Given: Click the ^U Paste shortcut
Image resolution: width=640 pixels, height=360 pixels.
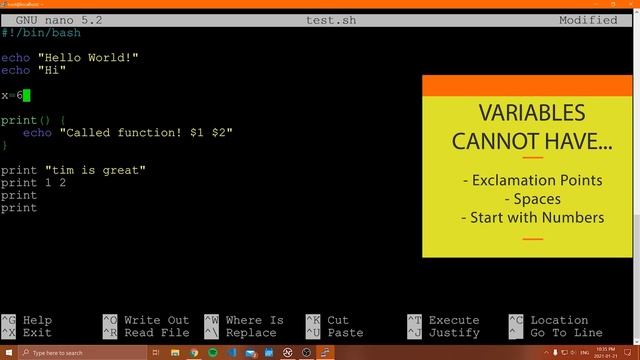Looking at the screenshot, I should click(x=335, y=333).
